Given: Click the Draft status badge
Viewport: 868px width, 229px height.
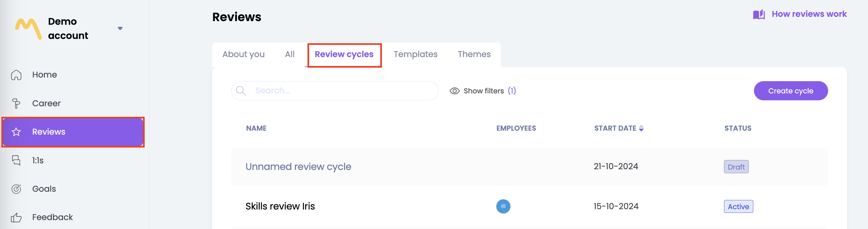Looking at the screenshot, I should (x=736, y=167).
